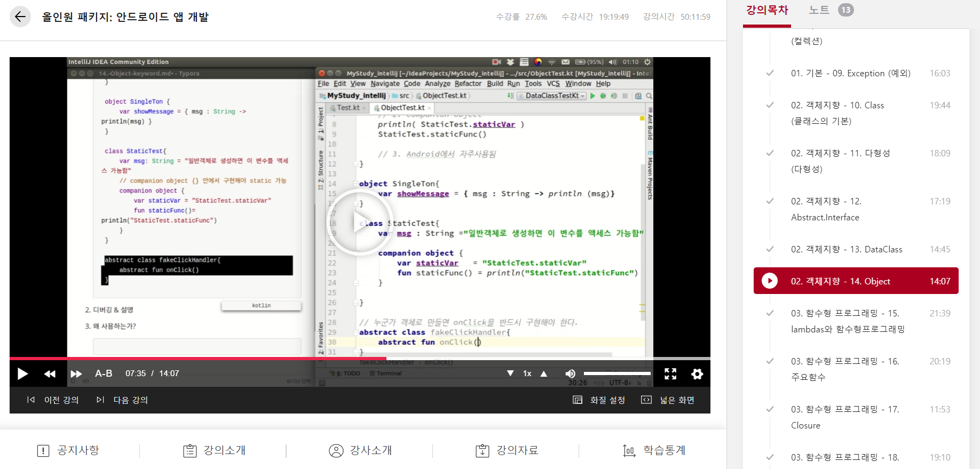
Task: Go to next lecture (다음 강의)
Action: [122, 400]
